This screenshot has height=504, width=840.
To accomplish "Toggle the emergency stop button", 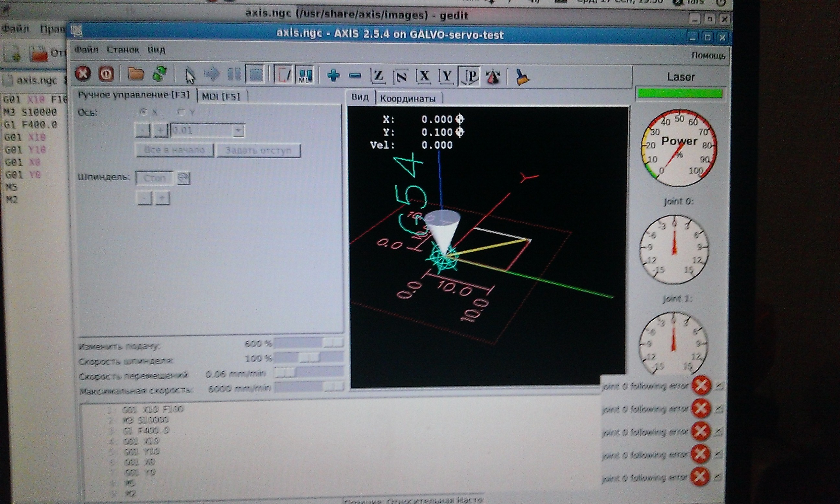I will coord(83,73).
